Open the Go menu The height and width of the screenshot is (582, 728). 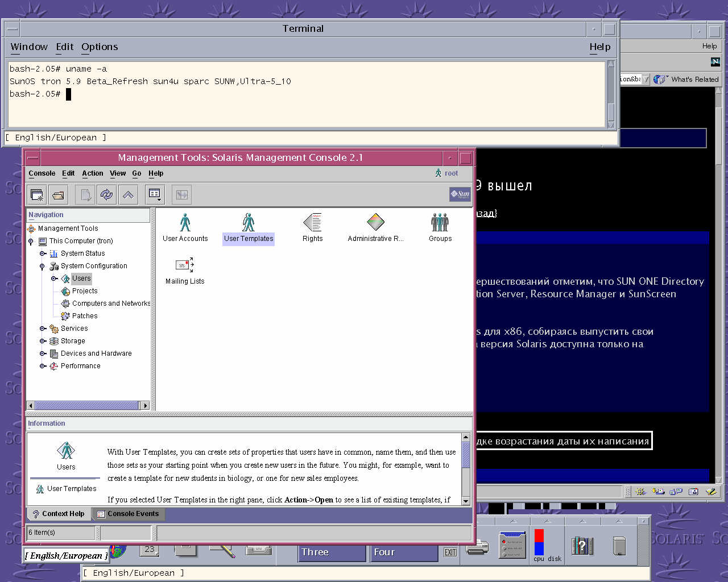click(136, 173)
